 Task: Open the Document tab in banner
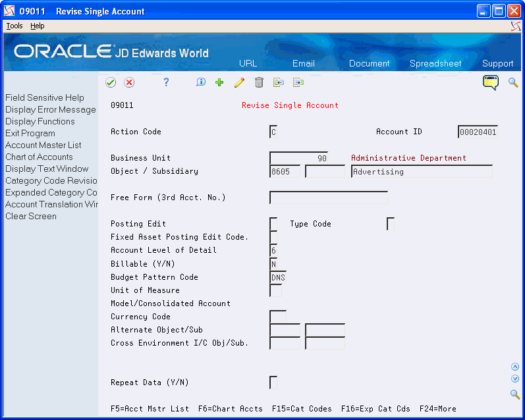click(x=370, y=63)
